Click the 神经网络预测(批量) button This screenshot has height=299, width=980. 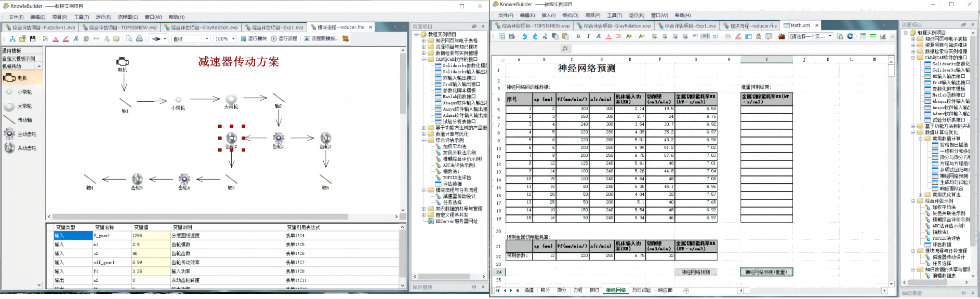click(766, 272)
